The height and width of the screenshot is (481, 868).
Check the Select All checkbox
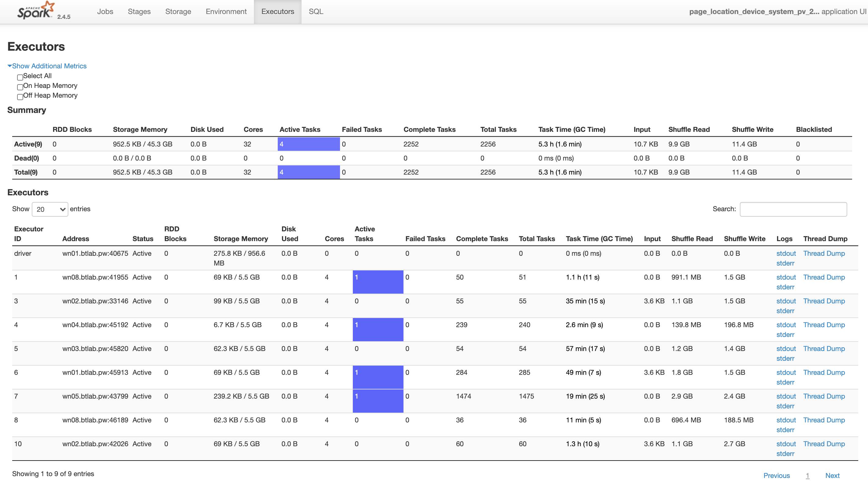click(20, 77)
